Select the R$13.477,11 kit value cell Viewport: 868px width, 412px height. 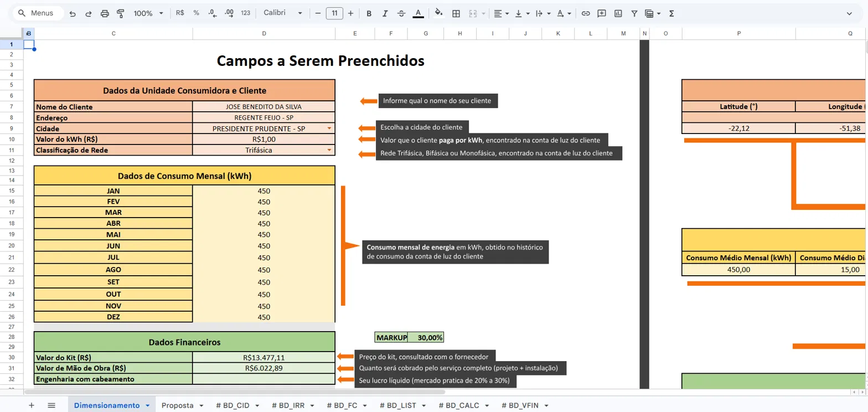(x=264, y=358)
